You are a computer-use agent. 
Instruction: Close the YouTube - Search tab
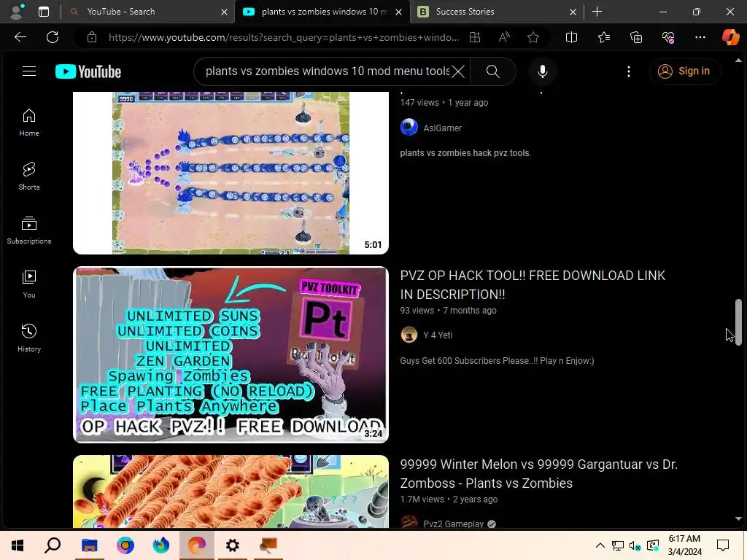click(x=225, y=12)
